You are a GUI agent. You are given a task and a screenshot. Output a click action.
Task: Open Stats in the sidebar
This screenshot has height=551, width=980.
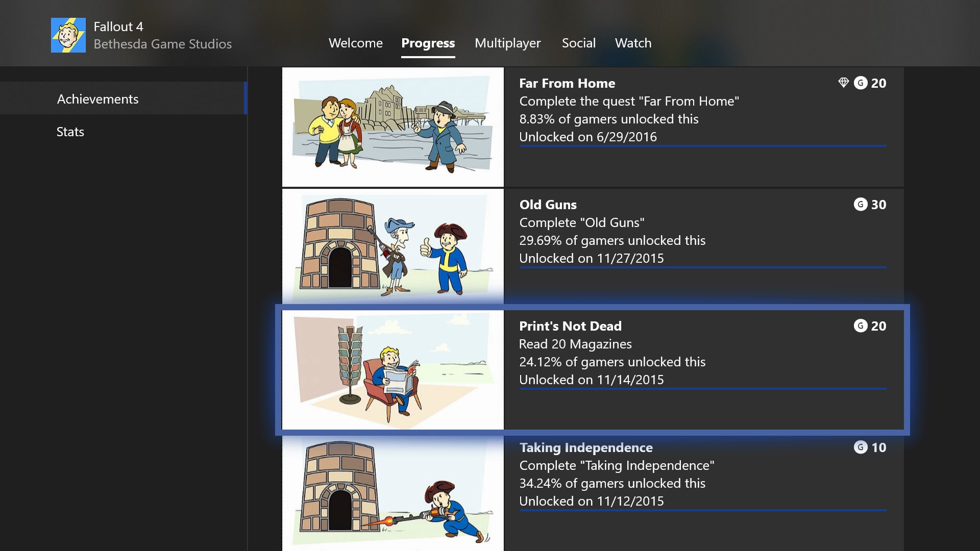(122, 132)
